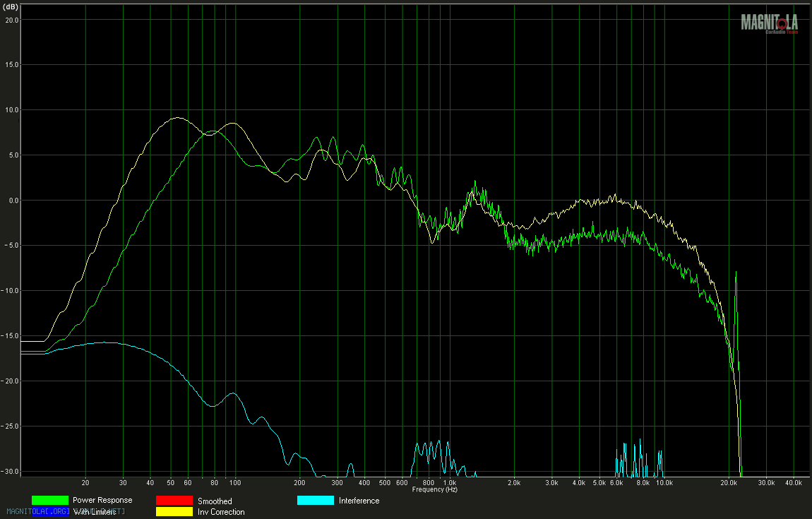
Task: Select the Power Response legend label
Action: tap(102, 500)
